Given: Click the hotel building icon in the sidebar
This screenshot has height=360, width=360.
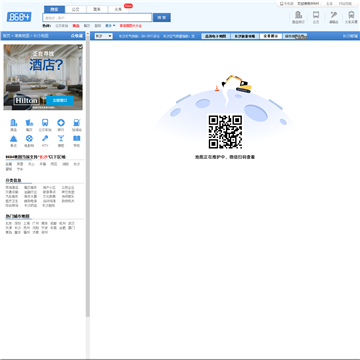Looking at the screenshot, I should coord(13,123).
